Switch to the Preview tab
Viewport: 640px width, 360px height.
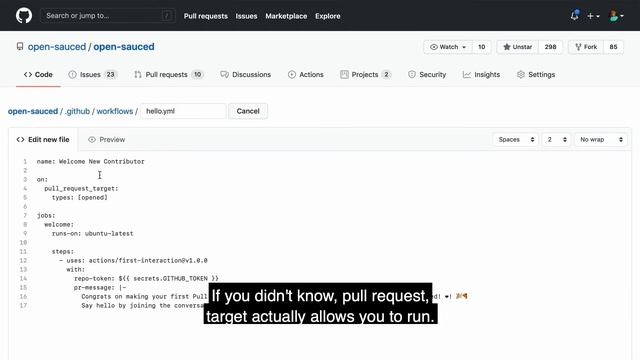coord(106,140)
